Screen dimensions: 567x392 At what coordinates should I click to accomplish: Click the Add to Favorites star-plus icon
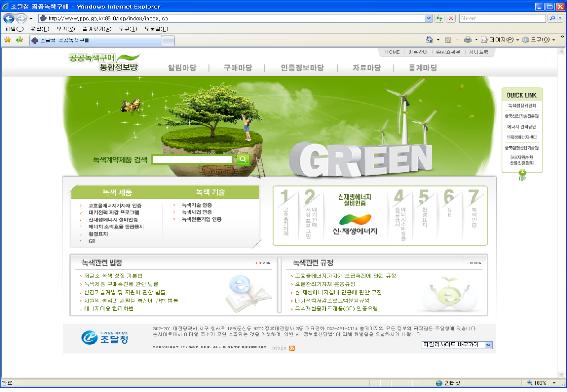tap(20, 40)
